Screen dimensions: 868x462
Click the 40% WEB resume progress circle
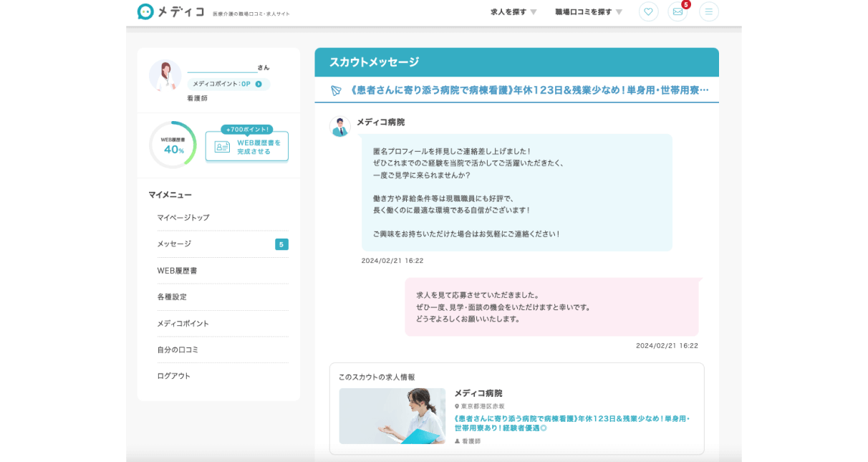(x=173, y=145)
